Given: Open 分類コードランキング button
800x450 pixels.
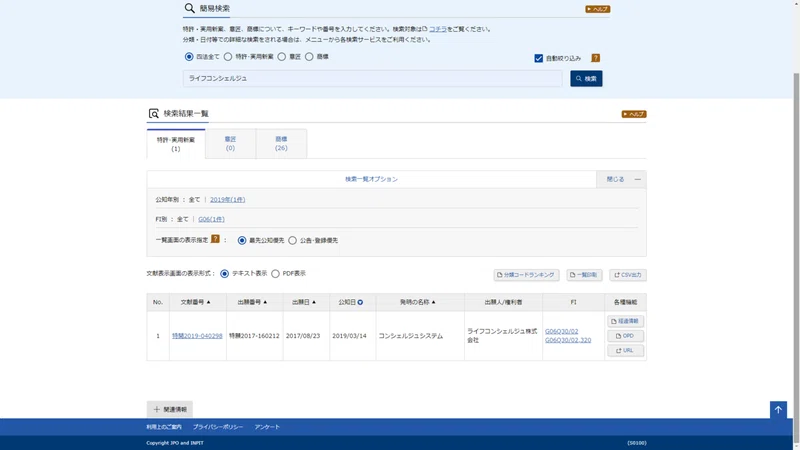Looking at the screenshot, I should pos(526,275).
